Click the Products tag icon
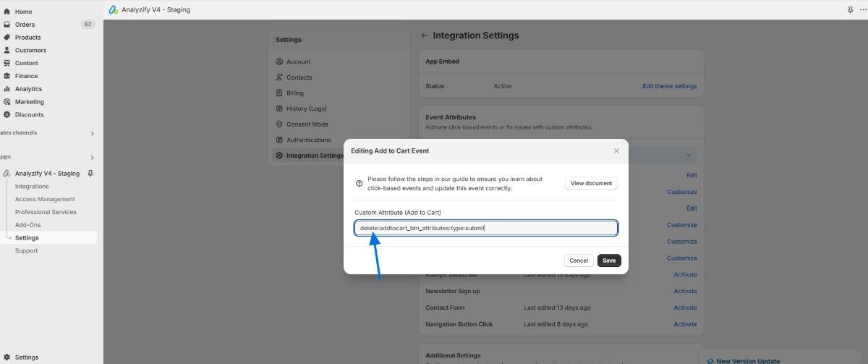 [x=7, y=38]
